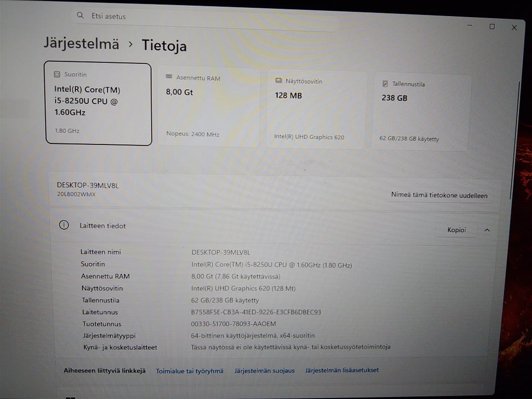
Task: Click the breadcrumb arrow after Järjestelmä
Action: pos(131,44)
